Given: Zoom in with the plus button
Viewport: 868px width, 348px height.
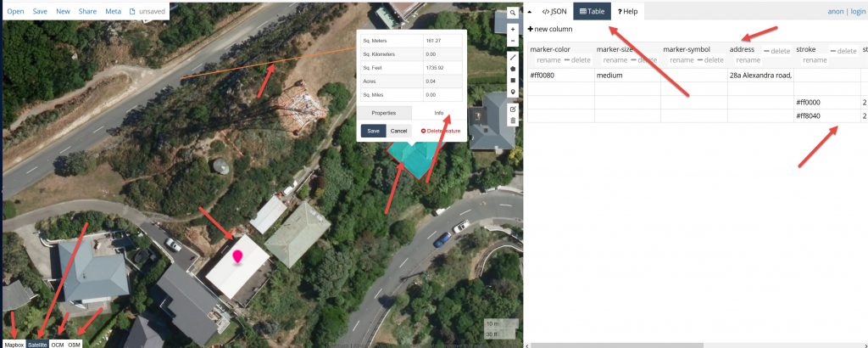Looking at the screenshot, I should coord(513,30).
